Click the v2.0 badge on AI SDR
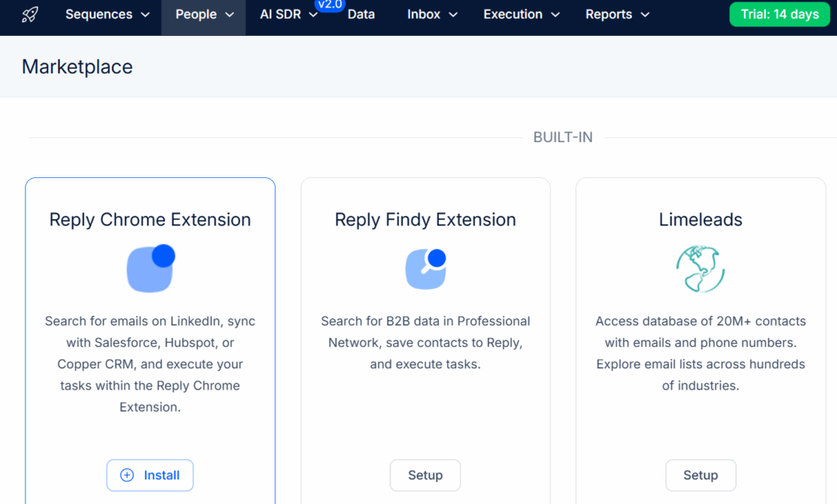The width and height of the screenshot is (837, 504). click(x=329, y=6)
